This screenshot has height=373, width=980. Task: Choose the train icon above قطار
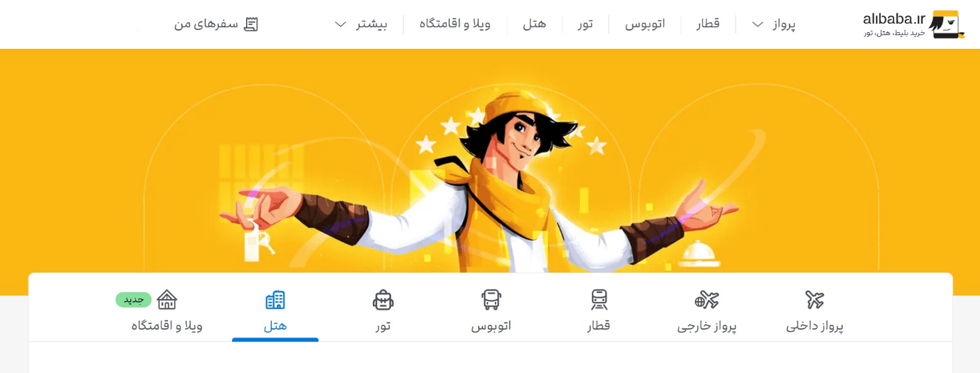point(599,300)
